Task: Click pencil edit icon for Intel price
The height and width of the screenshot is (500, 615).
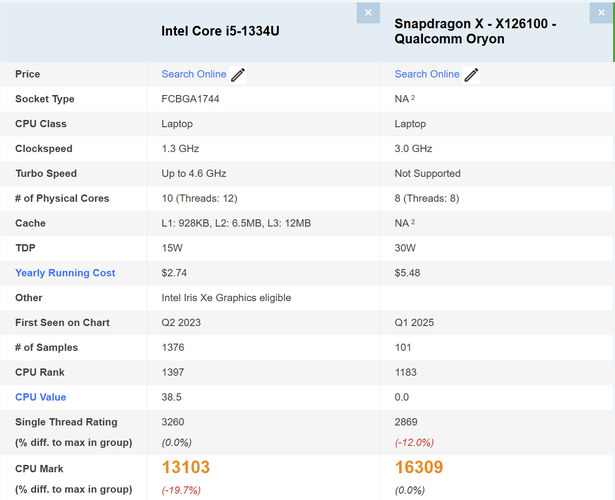Action: point(238,75)
